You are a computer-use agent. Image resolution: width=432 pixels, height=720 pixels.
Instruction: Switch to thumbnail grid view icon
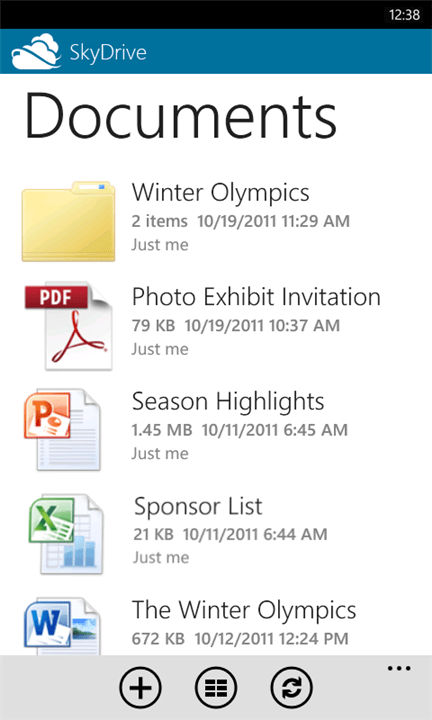[216, 688]
